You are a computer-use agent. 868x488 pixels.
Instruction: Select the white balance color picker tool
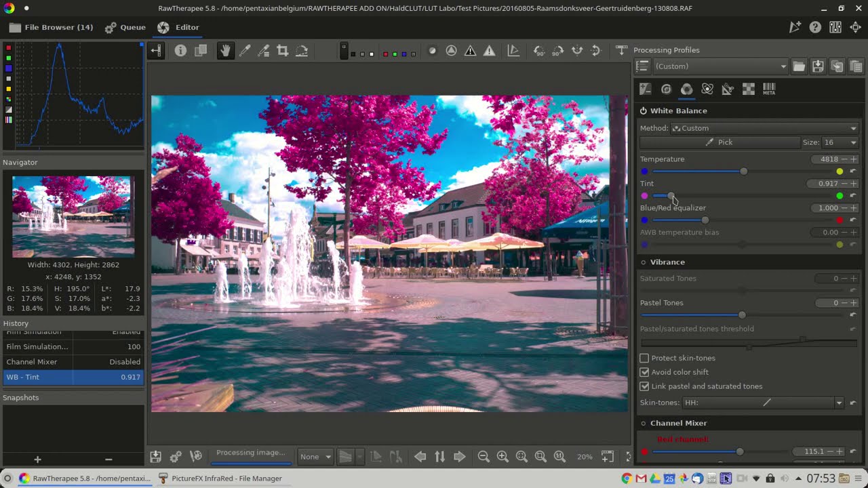245,51
